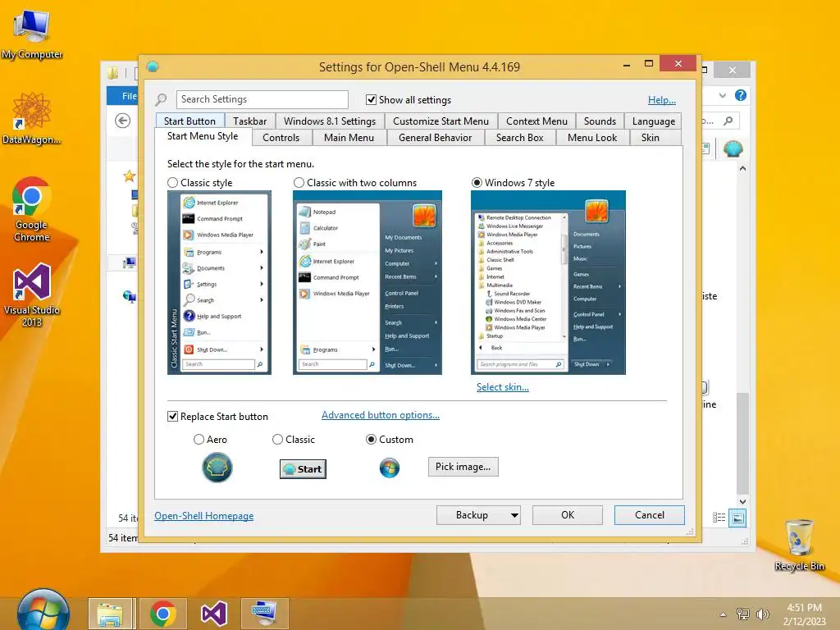The width and height of the screenshot is (840, 630).
Task: Open My Computer desktop icon
Action: [x=32, y=34]
